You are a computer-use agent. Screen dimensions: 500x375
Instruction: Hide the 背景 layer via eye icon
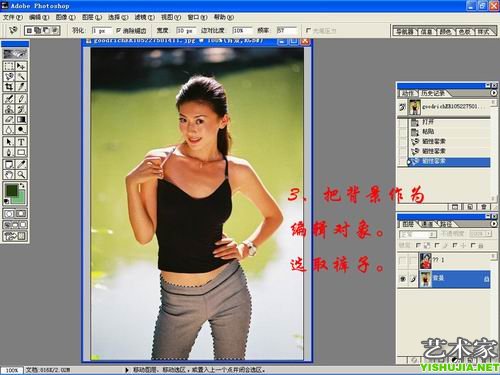pos(403,279)
